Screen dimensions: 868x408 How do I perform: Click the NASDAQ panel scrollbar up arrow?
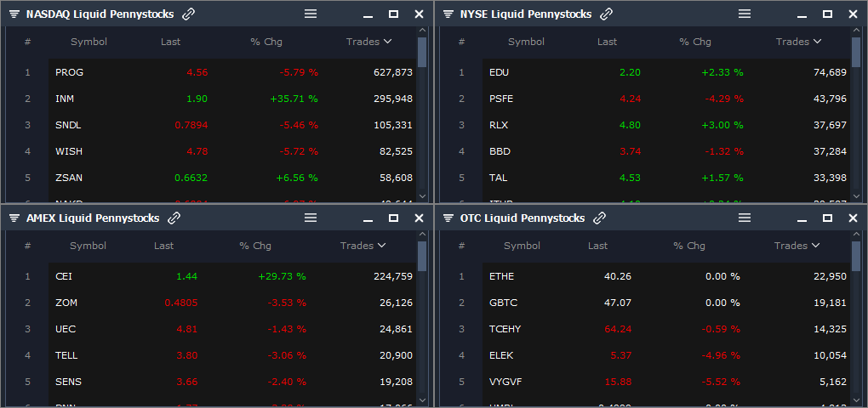pos(422,31)
